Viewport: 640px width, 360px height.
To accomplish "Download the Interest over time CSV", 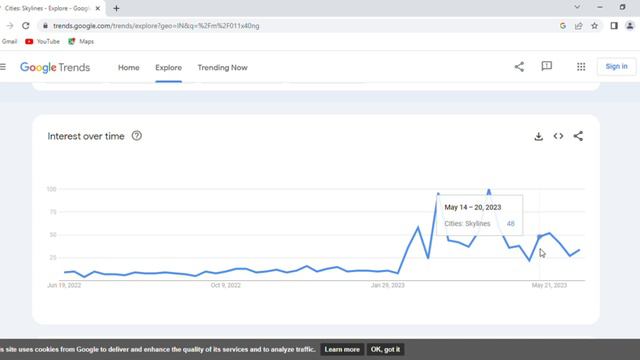I will click(x=538, y=136).
